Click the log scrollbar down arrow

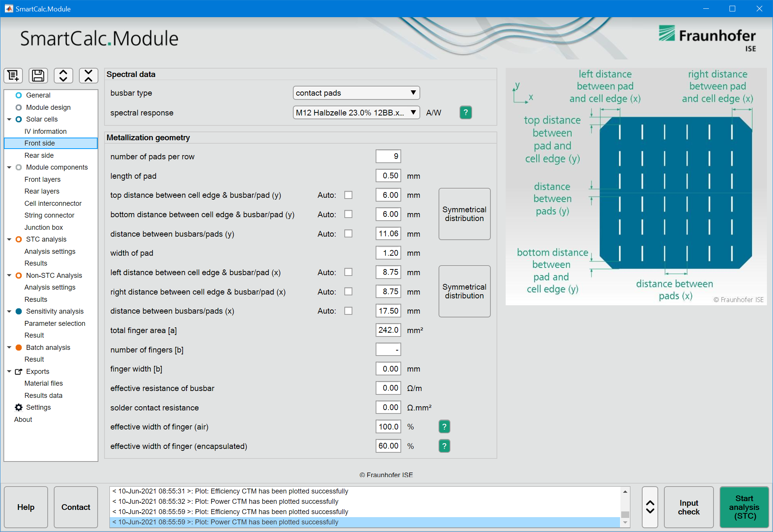(625, 522)
